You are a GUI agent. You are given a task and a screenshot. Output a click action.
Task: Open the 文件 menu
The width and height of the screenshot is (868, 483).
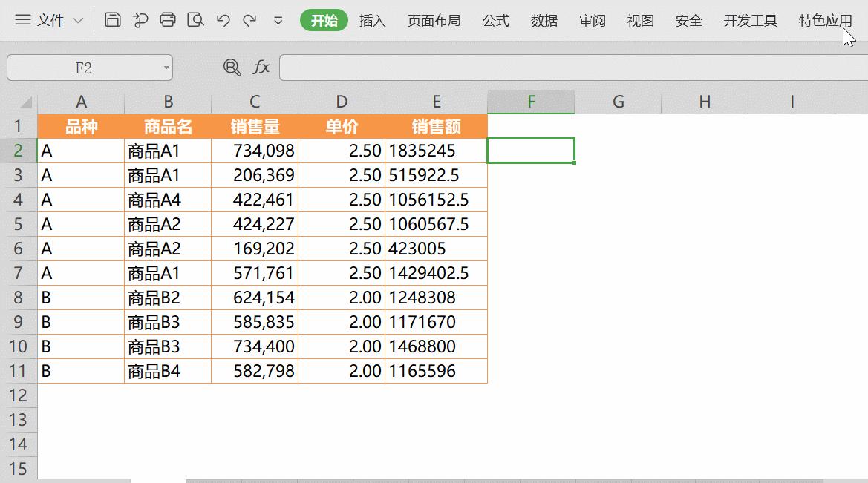pyautogui.click(x=50, y=20)
